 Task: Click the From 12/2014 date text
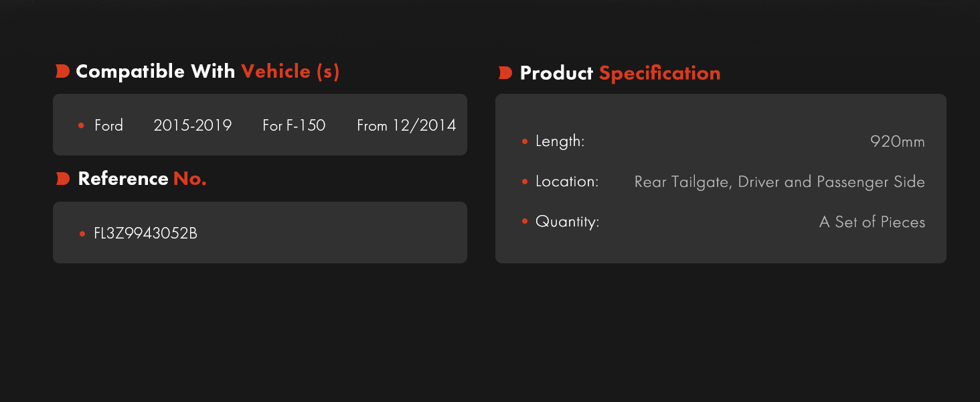click(x=406, y=125)
